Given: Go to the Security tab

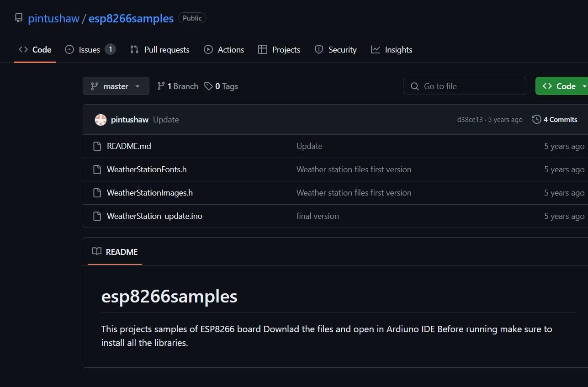Looking at the screenshot, I should (335, 49).
